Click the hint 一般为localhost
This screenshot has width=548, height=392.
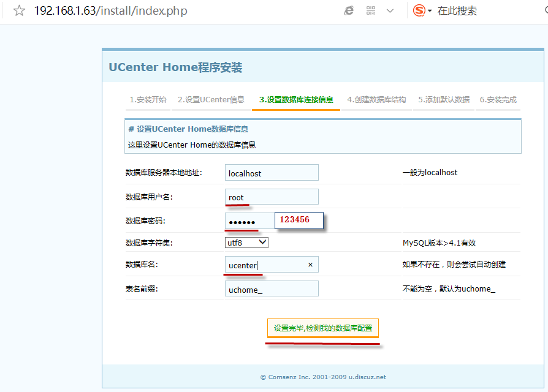click(430, 173)
